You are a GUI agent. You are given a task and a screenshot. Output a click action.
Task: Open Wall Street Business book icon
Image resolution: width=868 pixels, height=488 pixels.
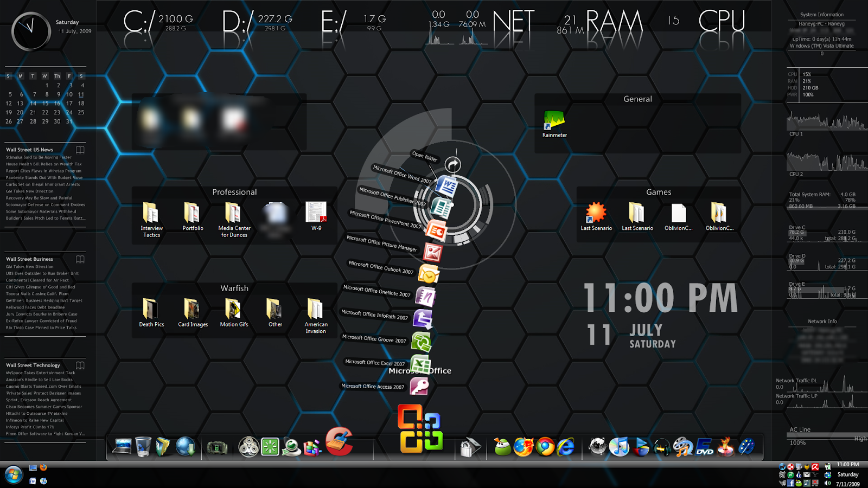tap(80, 259)
